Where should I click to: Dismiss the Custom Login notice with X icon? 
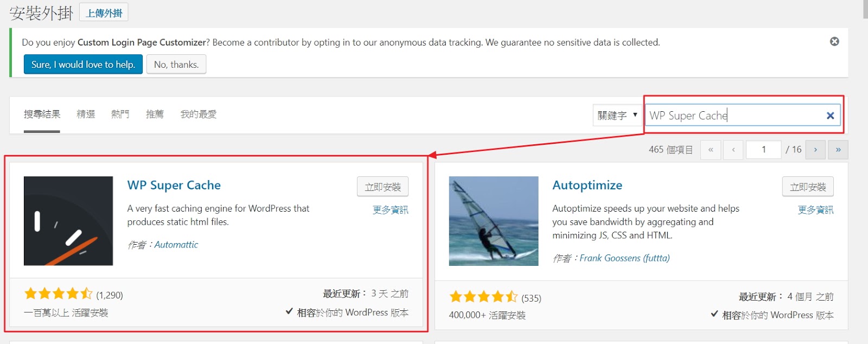pyautogui.click(x=834, y=41)
